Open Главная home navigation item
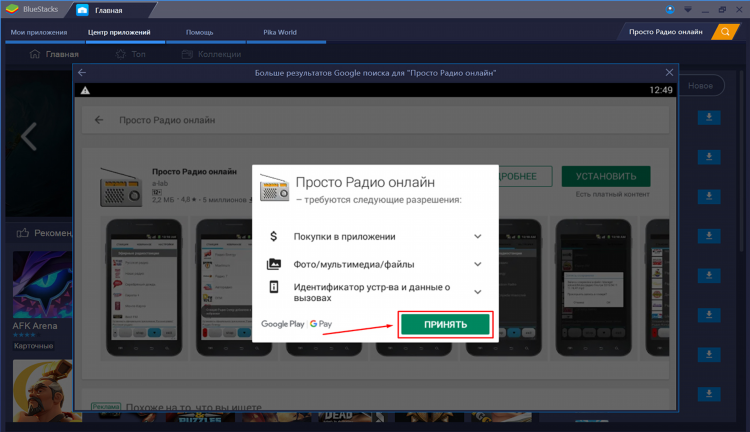 point(54,54)
